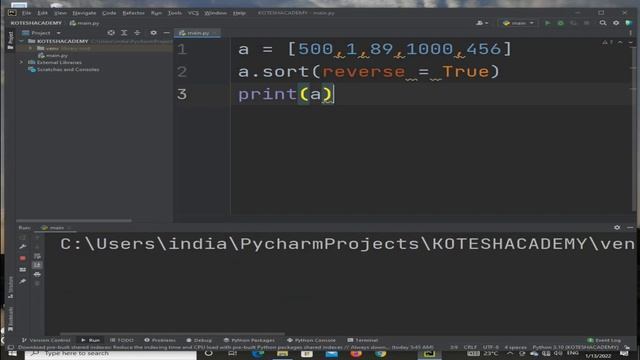Image resolution: width=640 pixels, height=360 pixels.
Task: Open the View menu
Action: [x=60, y=13]
